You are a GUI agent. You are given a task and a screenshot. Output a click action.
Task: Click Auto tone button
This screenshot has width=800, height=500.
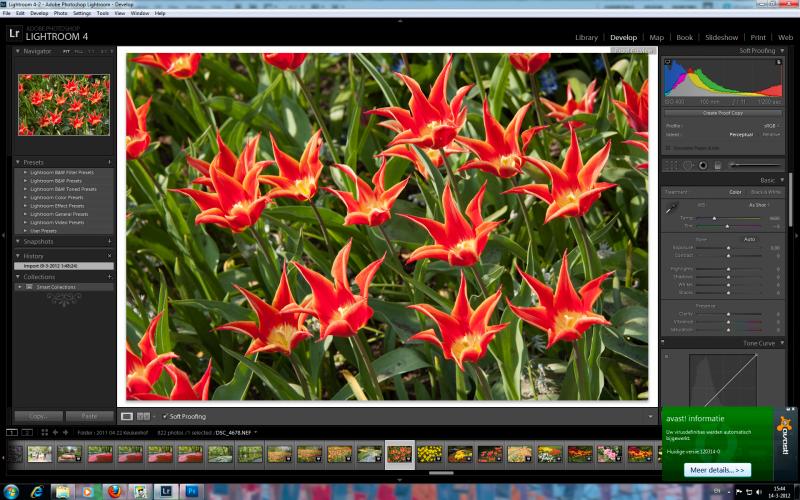749,239
